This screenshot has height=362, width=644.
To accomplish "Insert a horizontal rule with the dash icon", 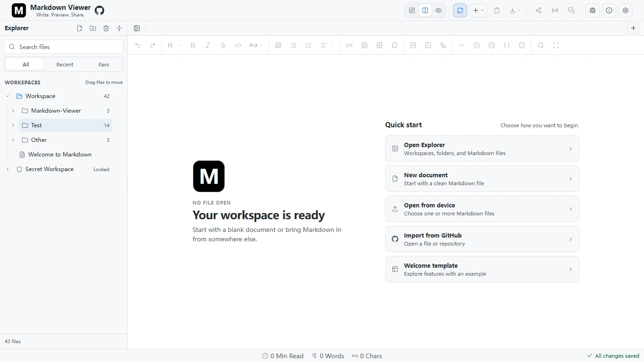I will [x=462, y=45].
